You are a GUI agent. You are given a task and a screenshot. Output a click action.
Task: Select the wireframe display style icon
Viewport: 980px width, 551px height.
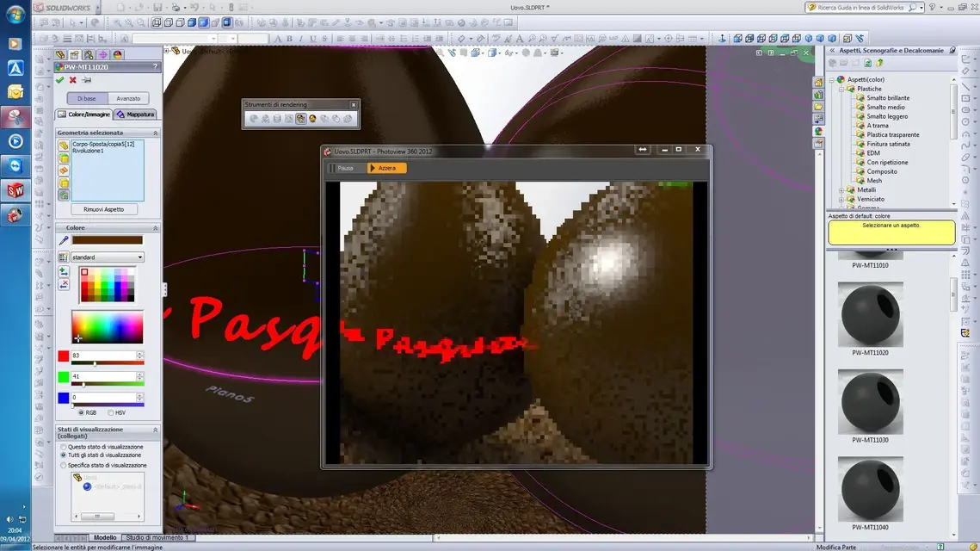tap(157, 22)
